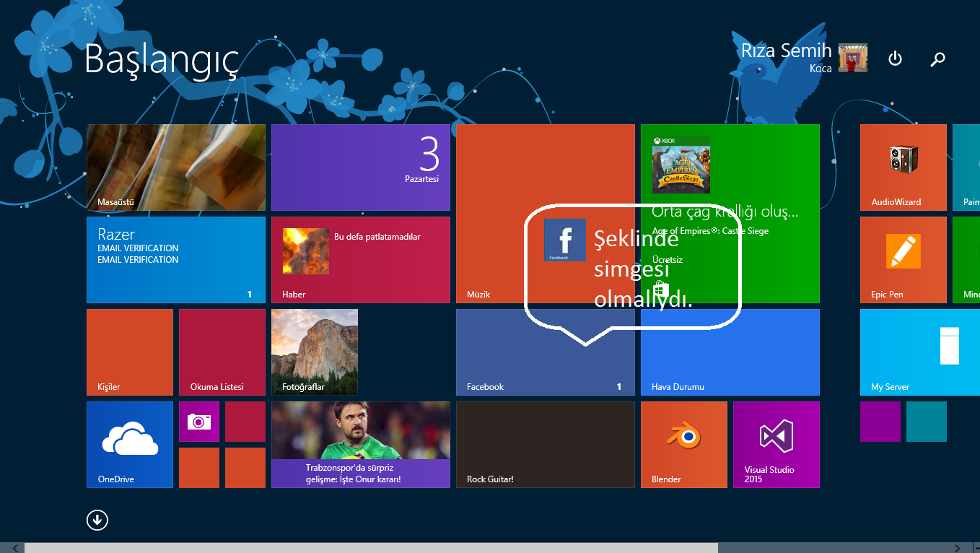Screen dimensions: 980x553
Task: Open the Masaüstü desktop tile
Action: click(x=175, y=167)
